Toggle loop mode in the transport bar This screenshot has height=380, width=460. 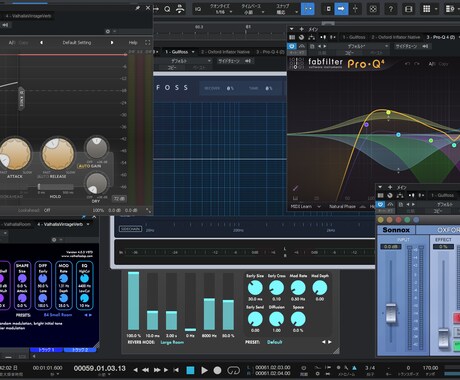click(x=233, y=370)
